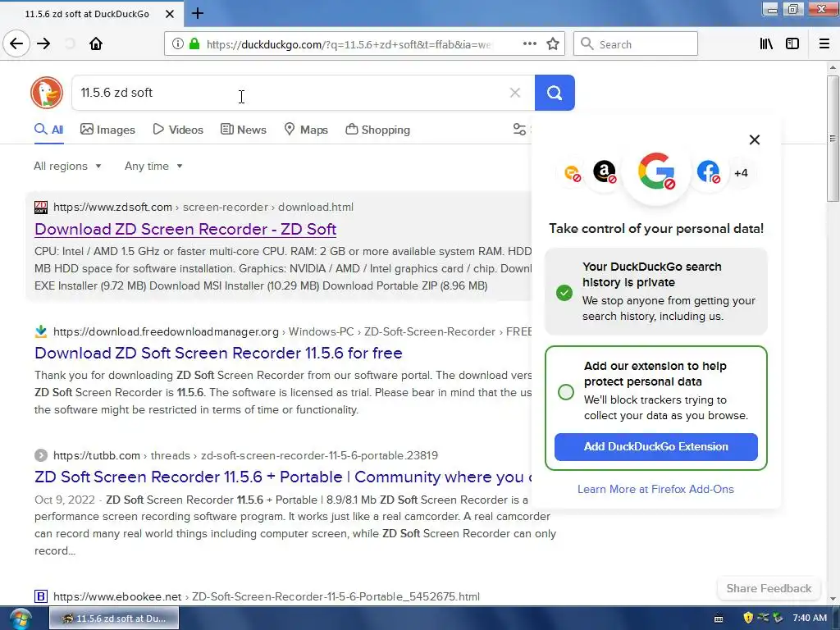Switch to the Videos tab

(178, 130)
